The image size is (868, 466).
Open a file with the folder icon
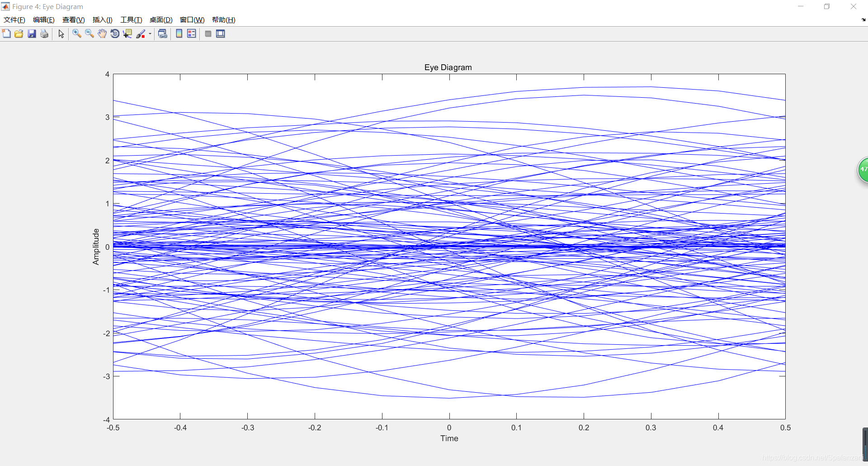click(19, 34)
